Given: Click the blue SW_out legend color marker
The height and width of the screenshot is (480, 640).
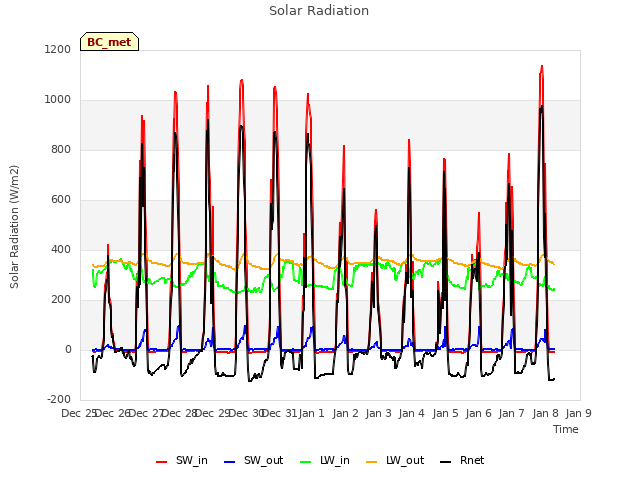Looking at the screenshot, I should click(230, 462).
